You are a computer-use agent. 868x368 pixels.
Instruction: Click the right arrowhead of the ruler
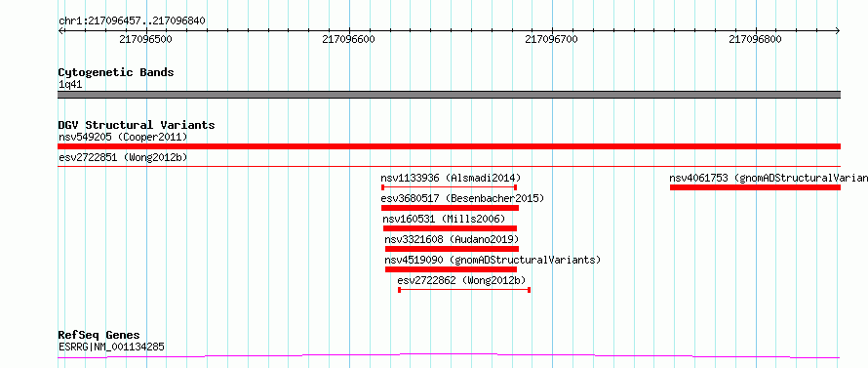(838, 30)
